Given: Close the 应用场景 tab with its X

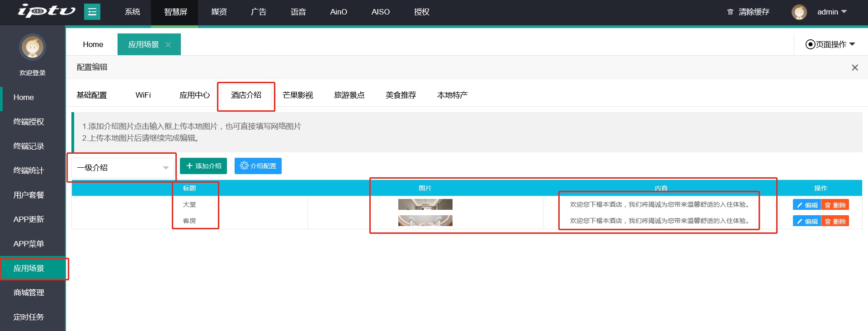Looking at the screenshot, I should [x=168, y=44].
